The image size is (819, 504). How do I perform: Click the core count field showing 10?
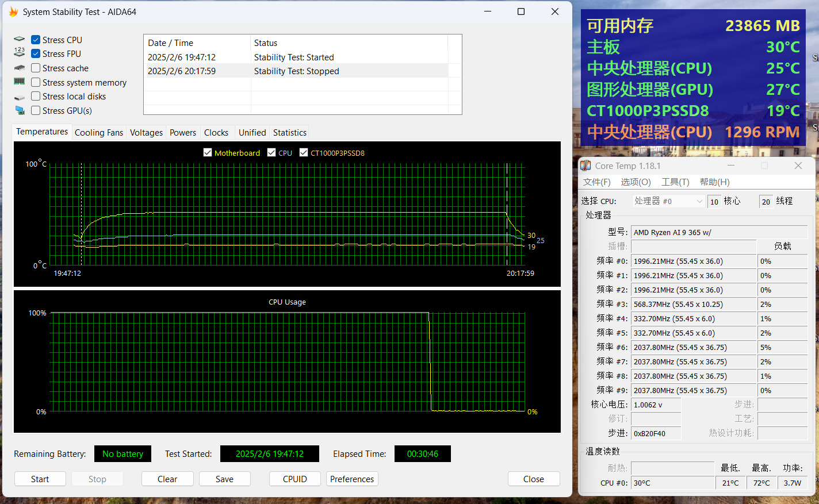714,201
